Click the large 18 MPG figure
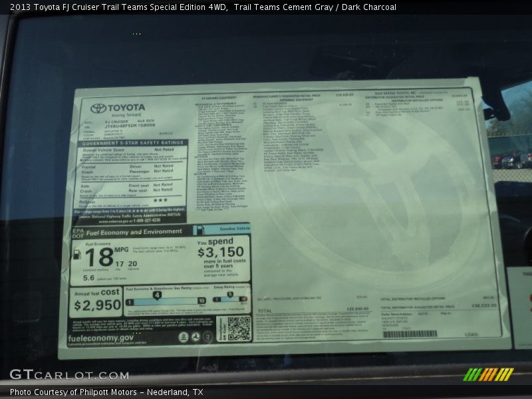This screenshot has width=532, height=399. click(99, 257)
